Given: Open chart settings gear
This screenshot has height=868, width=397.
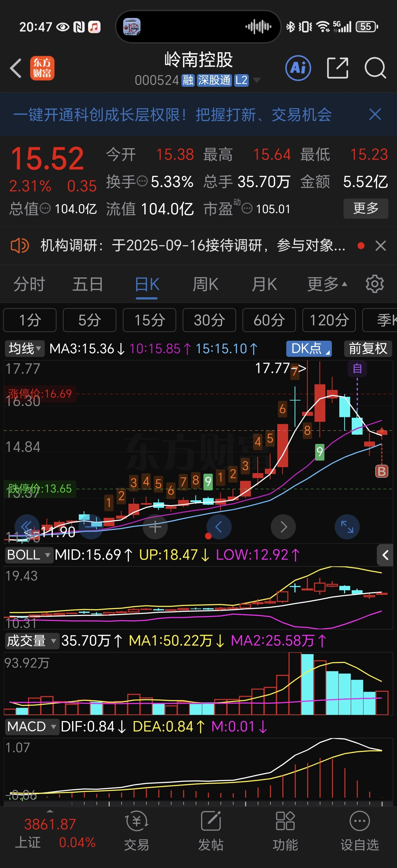Looking at the screenshot, I should click(x=374, y=284).
